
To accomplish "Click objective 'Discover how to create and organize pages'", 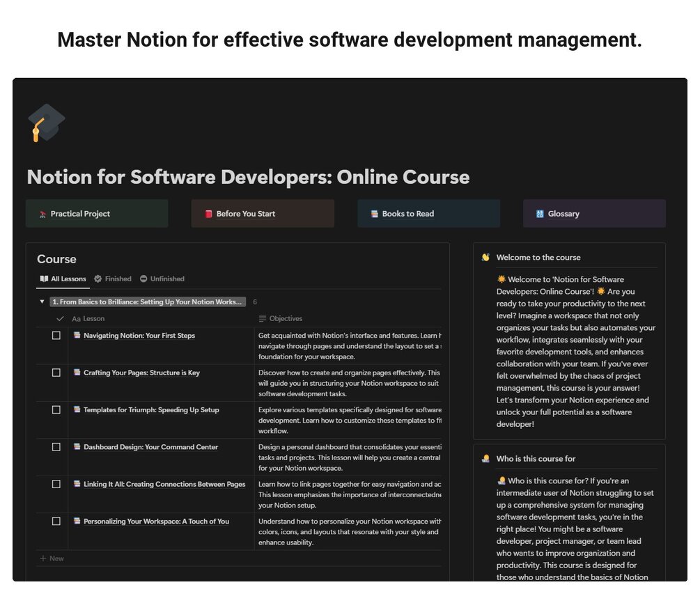I will point(349,383).
